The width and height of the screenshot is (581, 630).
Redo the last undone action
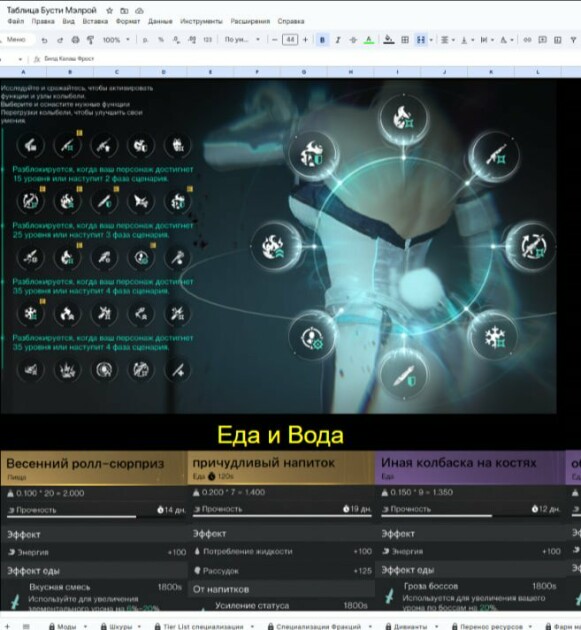click(60, 40)
